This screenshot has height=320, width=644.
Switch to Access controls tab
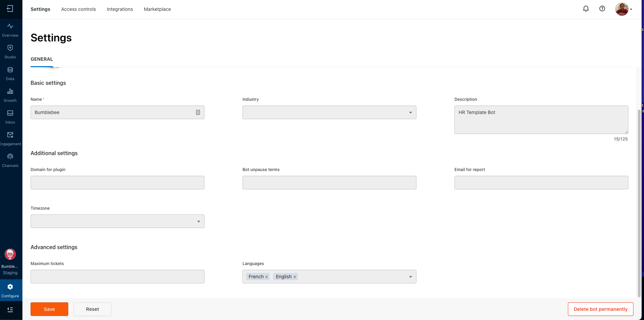tap(78, 9)
